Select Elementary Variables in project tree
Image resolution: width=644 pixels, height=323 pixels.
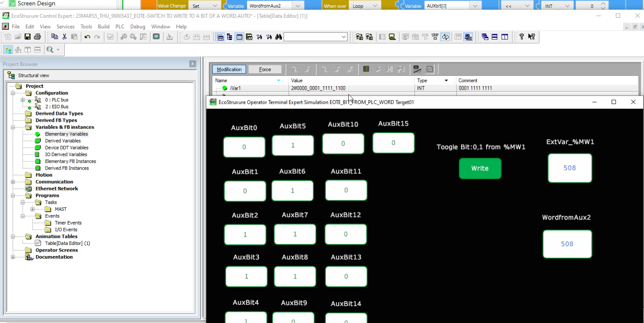66,134
